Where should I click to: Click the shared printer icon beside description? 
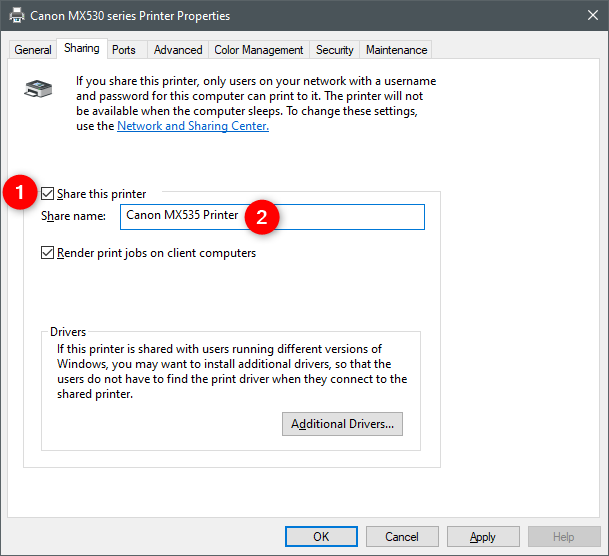38,89
